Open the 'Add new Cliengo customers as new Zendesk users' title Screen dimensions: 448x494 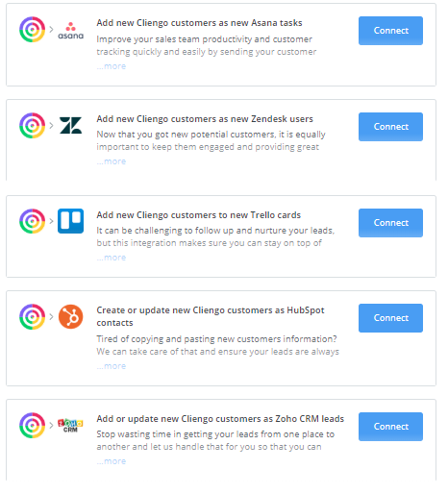click(205, 119)
